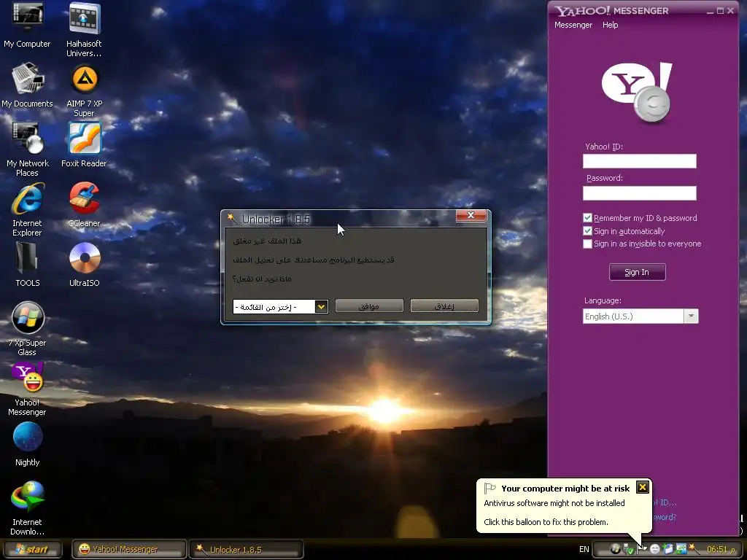The width and height of the screenshot is (747, 560).
Task: Launch the CCleaner desktop icon
Action: click(84, 204)
